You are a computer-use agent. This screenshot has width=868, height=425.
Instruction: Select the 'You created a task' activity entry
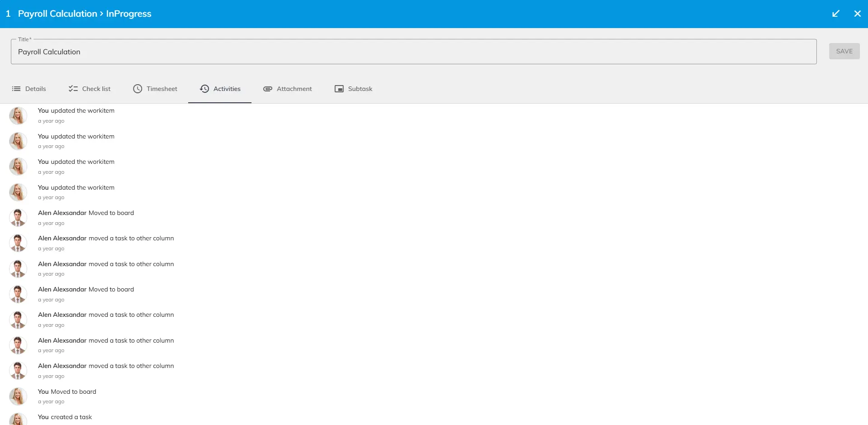click(x=65, y=417)
